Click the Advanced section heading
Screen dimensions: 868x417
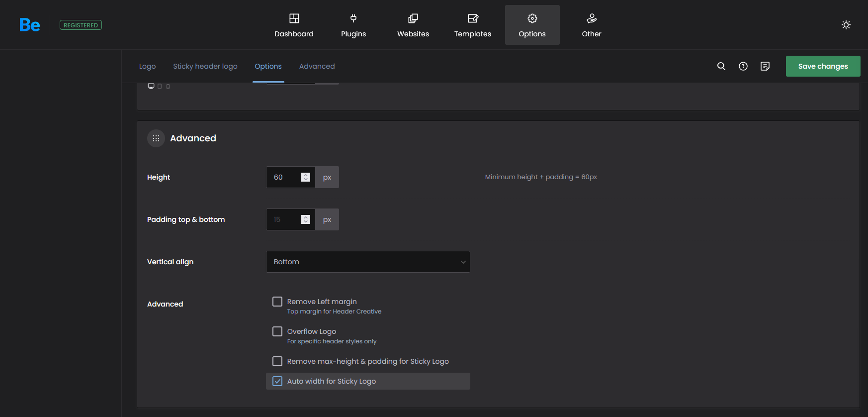[193, 138]
